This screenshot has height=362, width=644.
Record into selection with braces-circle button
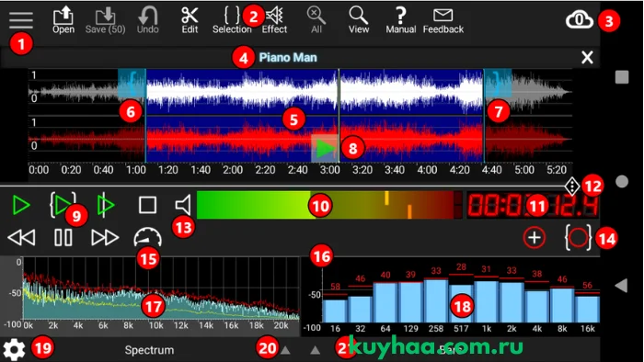tap(578, 238)
